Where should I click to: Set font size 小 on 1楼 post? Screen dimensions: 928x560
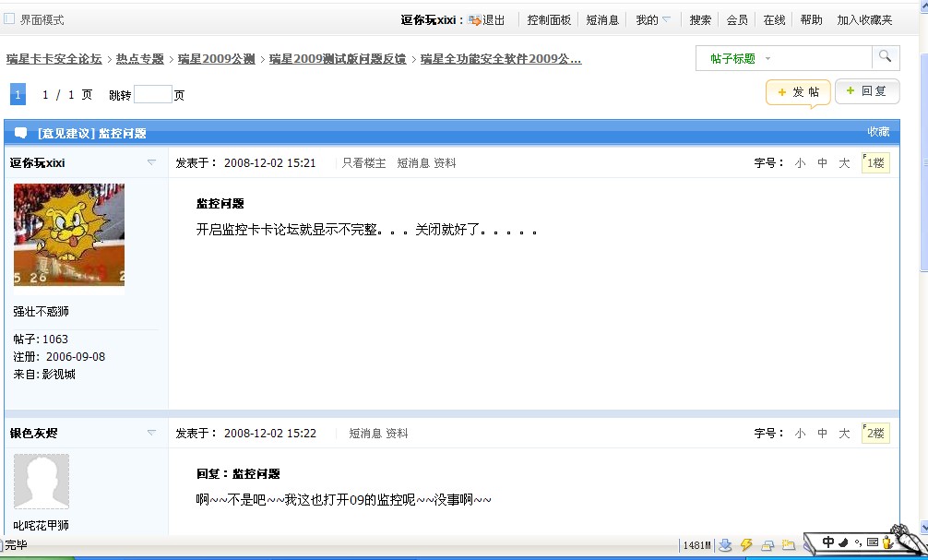(800, 162)
